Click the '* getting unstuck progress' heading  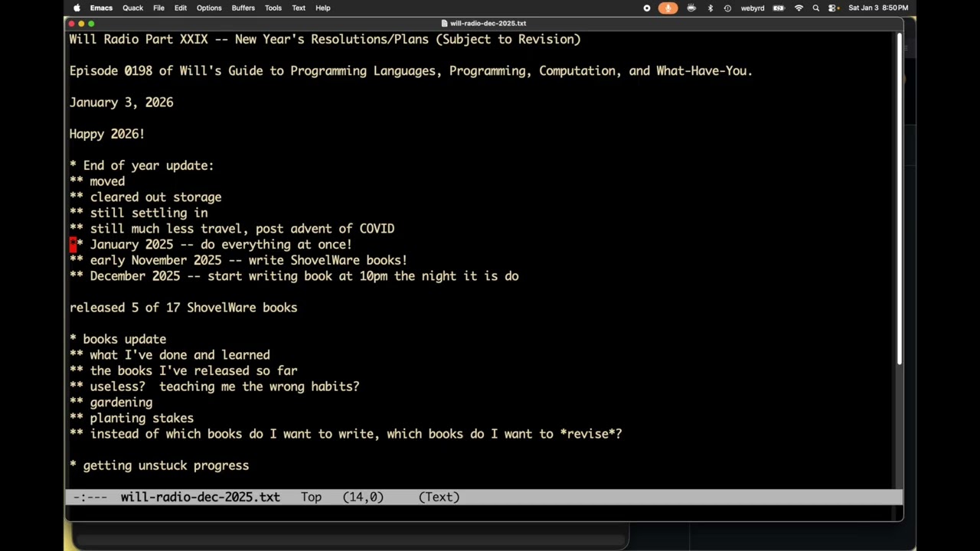[159, 465]
